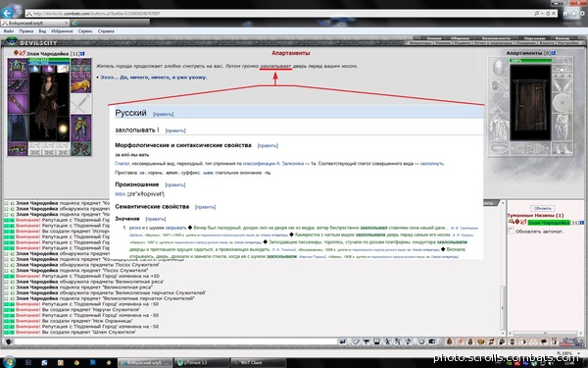588x368 pixels.
Task: Click the info icon beside Апартаменты [0]
Action: pyautogui.click(x=554, y=53)
